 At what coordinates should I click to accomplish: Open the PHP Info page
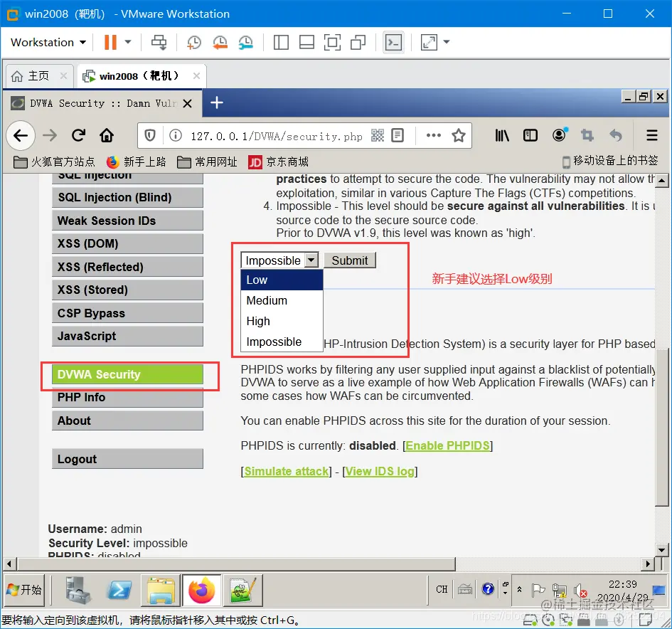coord(127,398)
